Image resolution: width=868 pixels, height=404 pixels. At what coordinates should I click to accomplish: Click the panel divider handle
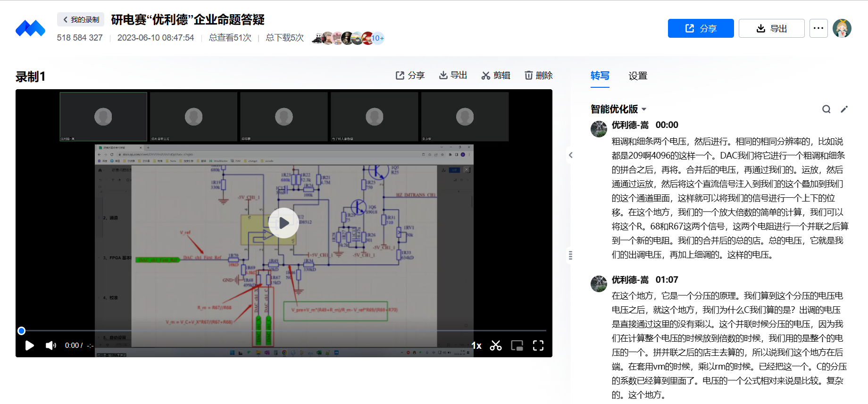click(x=571, y=255)
